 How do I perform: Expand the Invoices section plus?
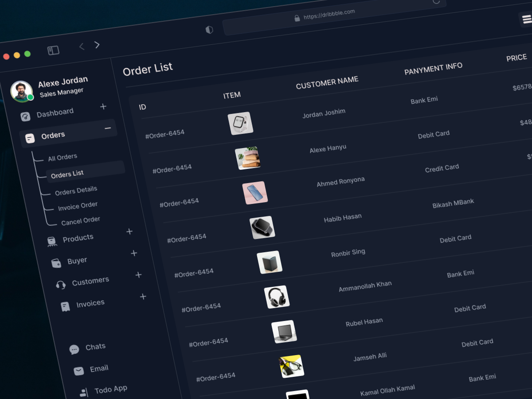pos(143,296)
